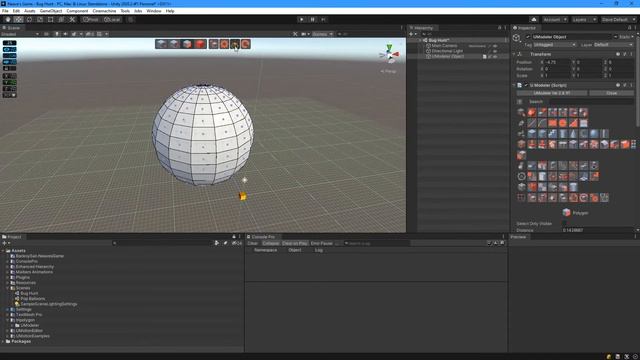Open the Window menu
The image size is (640, 360).
(154, 11)
